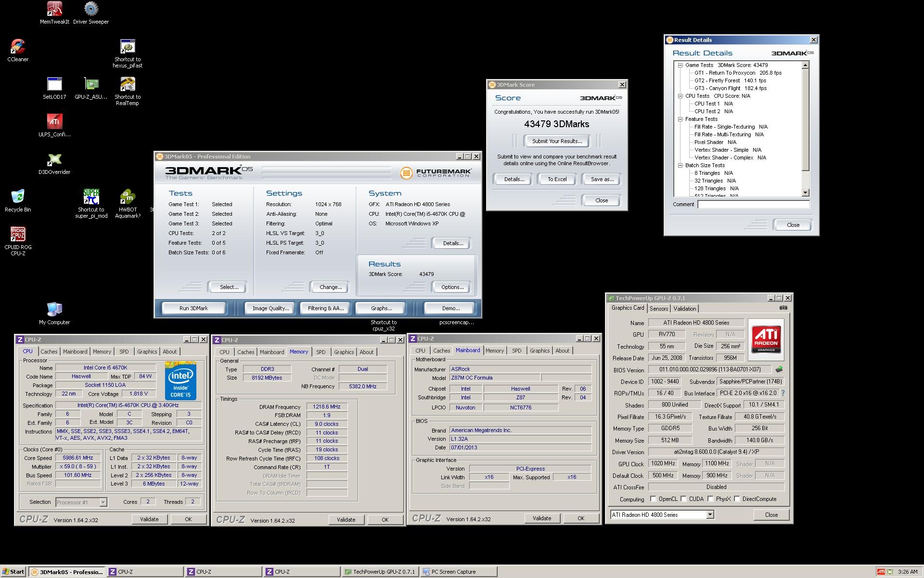Enable the OpenCL checkbox in GPU-Z

[x=653, y=499]
